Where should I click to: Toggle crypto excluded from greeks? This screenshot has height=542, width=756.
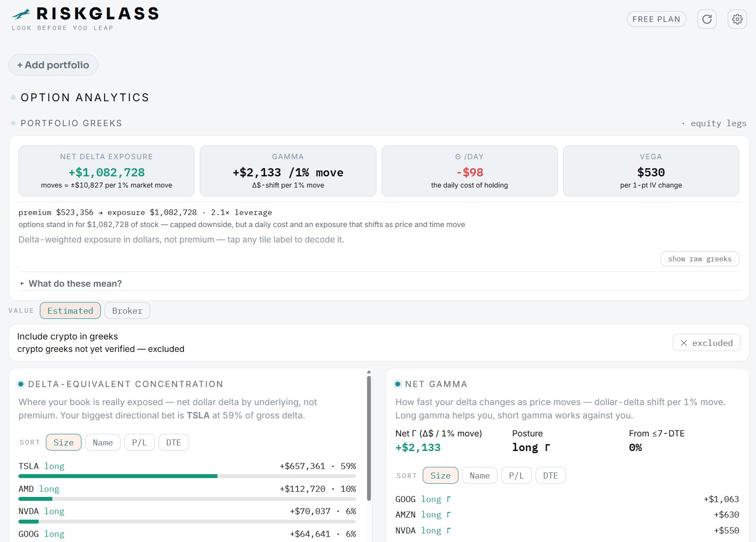pyautogui.click(x=706, y=343)
